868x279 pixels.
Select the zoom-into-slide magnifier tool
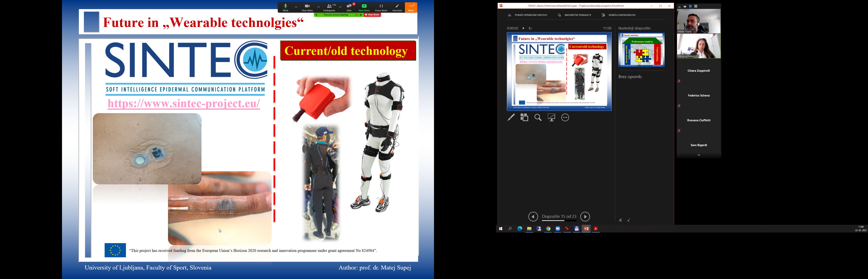538,117
